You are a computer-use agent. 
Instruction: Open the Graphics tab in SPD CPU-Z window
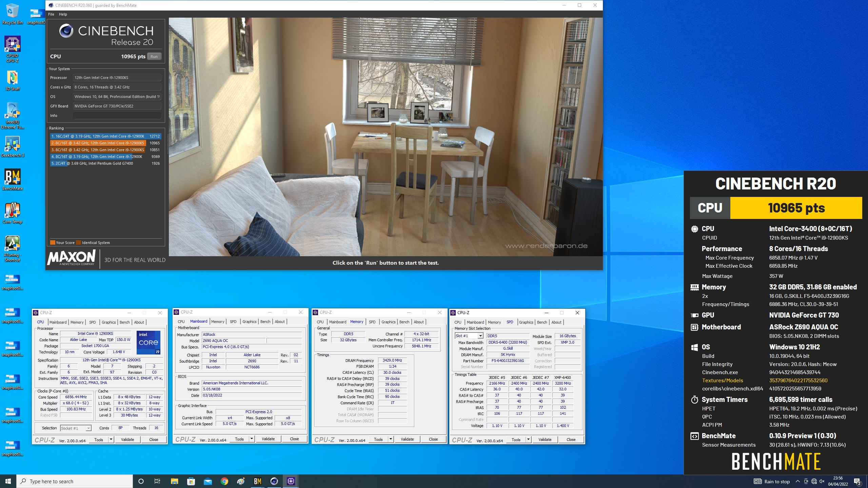526,322
